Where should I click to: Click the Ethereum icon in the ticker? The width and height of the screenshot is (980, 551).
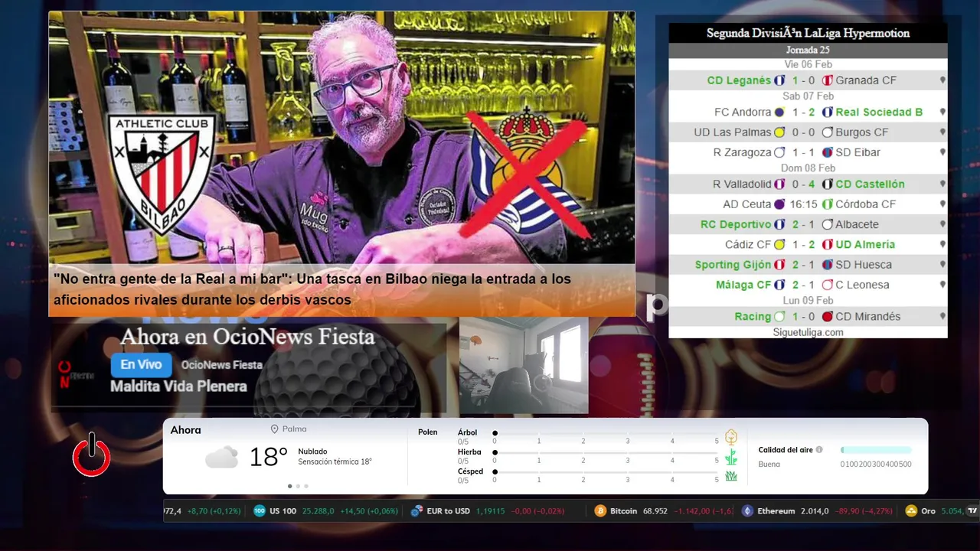[747, 511]
